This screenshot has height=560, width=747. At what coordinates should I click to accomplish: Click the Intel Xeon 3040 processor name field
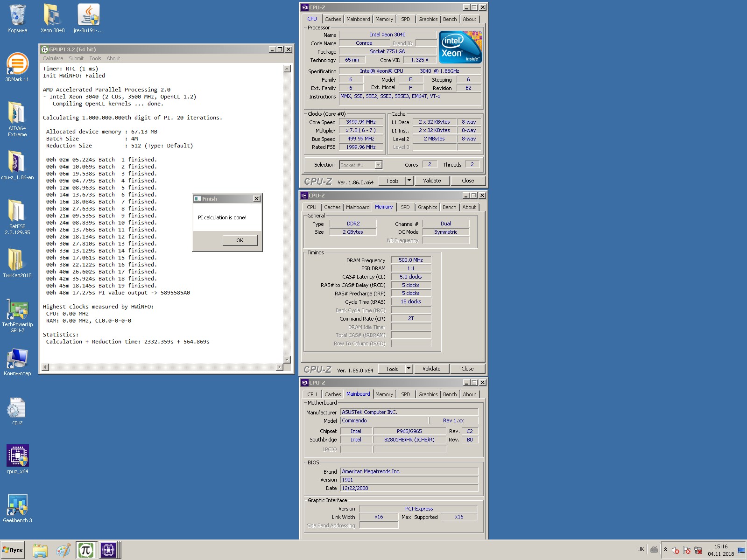coord(388,35)
